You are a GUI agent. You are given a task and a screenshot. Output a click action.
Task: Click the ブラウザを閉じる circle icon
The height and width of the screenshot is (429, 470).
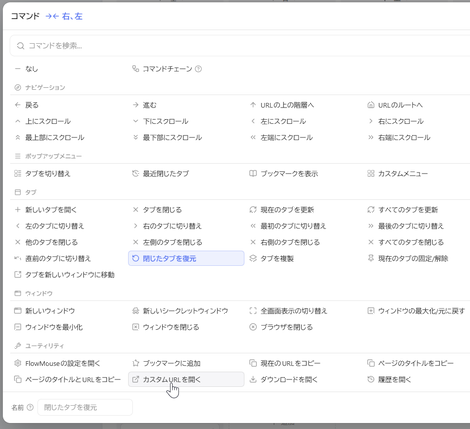(x=253, y=327)
